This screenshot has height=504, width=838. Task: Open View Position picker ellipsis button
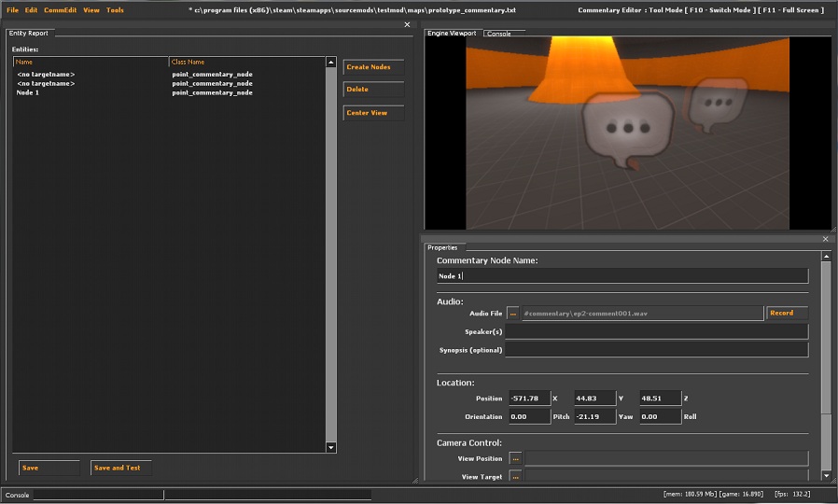515,458
